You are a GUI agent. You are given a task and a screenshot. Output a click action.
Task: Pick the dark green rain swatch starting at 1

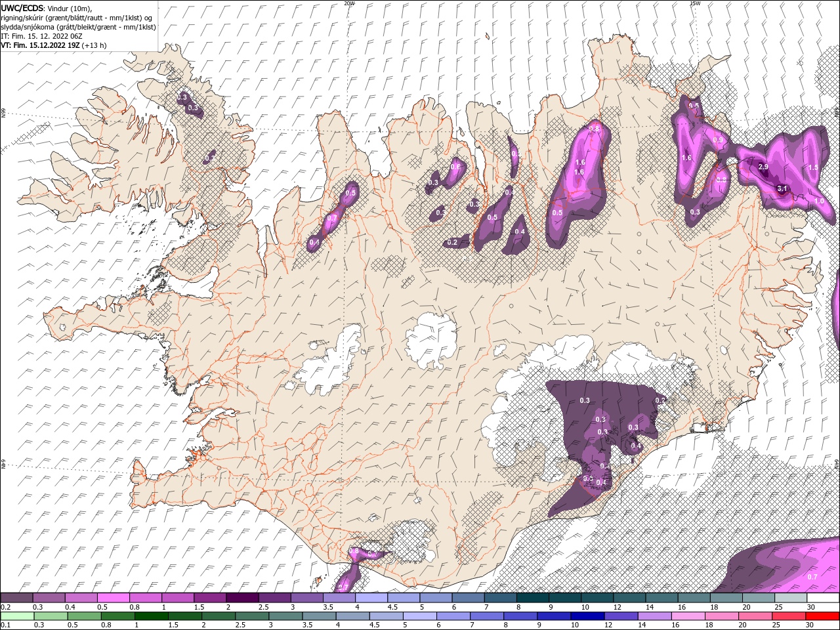151,616
